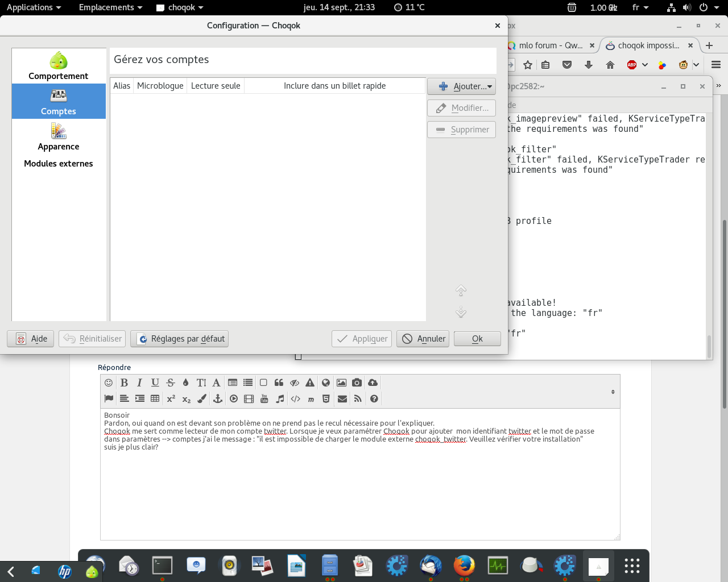Open the Modules externes section
Viewport: 728px width, 582px height.
point(59,163)
